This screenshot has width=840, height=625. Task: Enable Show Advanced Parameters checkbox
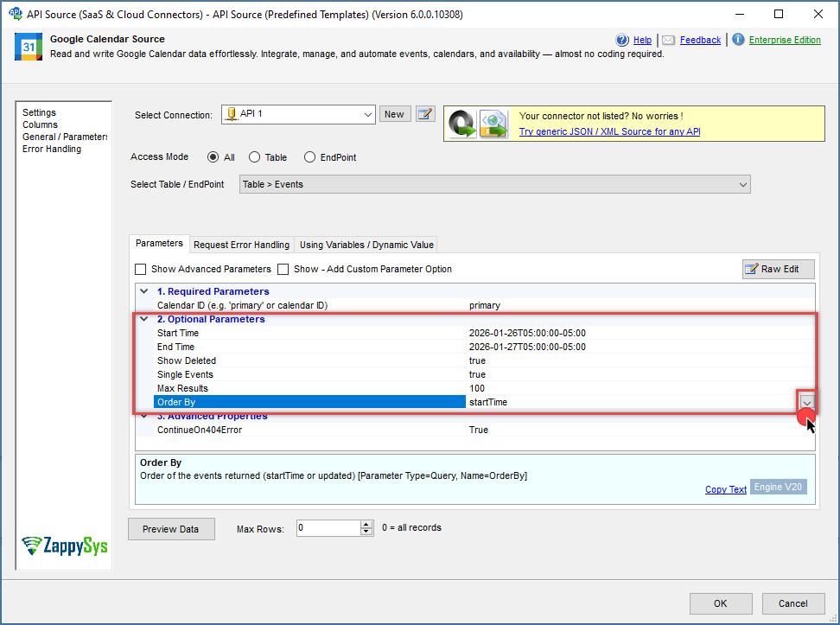(x=141, y=269)
